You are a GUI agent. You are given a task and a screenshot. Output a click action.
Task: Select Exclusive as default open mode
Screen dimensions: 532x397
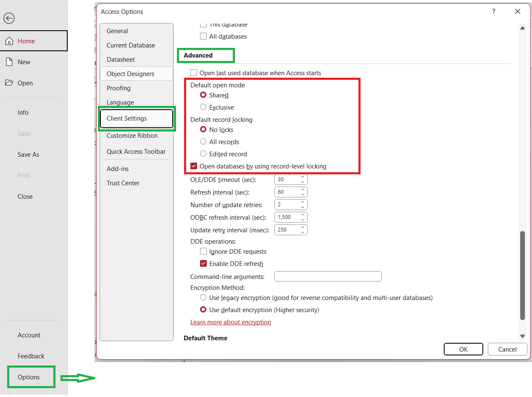pyautogui.click(x=203, y=107)
